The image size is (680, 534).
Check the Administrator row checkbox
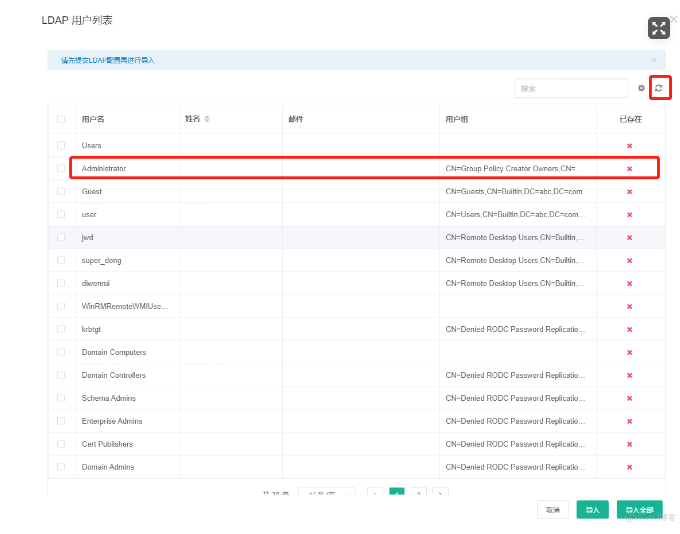tap(61, 168)
